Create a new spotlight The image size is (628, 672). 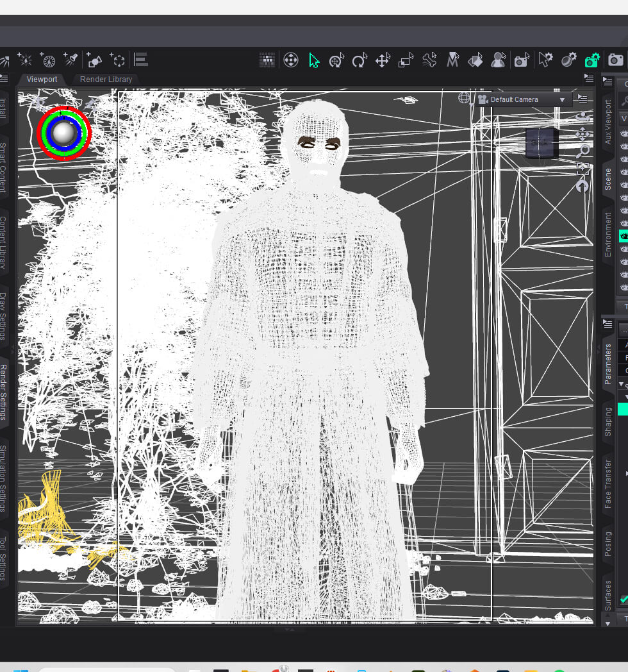coord(70,60)
